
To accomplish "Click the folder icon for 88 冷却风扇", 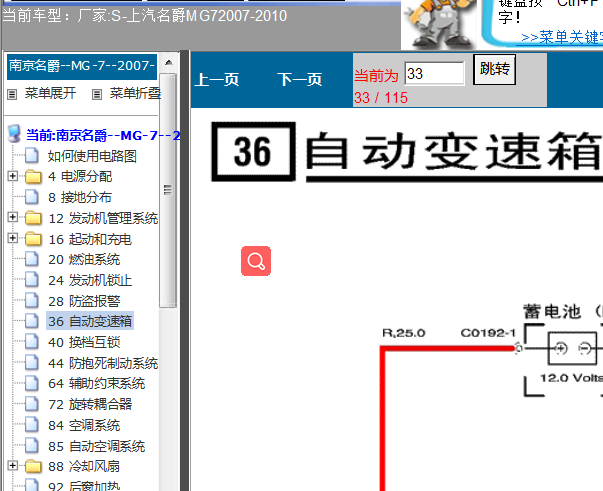I will 33,466.
